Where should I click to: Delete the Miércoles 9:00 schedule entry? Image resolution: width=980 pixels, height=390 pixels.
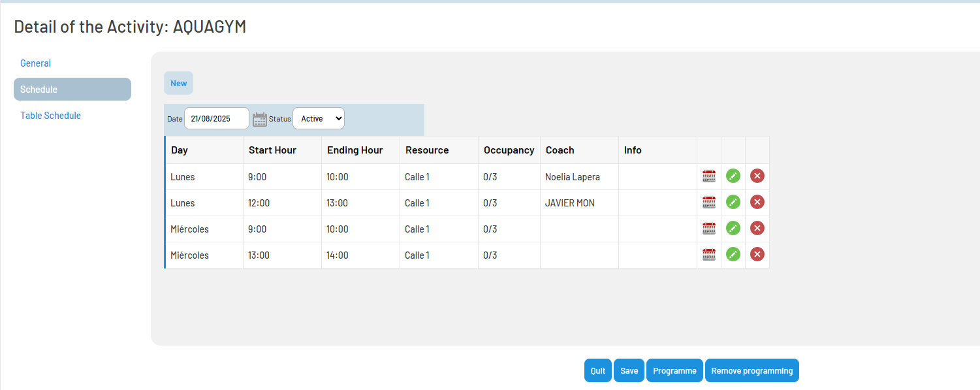[757, 228]
